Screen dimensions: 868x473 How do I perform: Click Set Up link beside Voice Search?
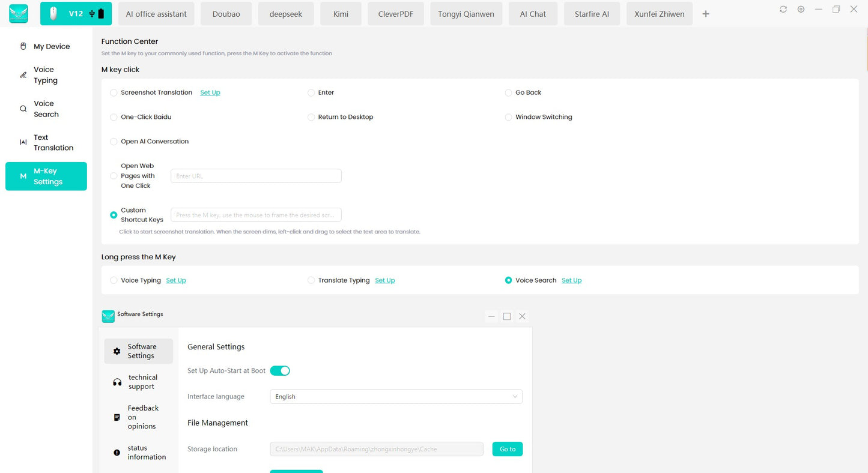(571, 280)
